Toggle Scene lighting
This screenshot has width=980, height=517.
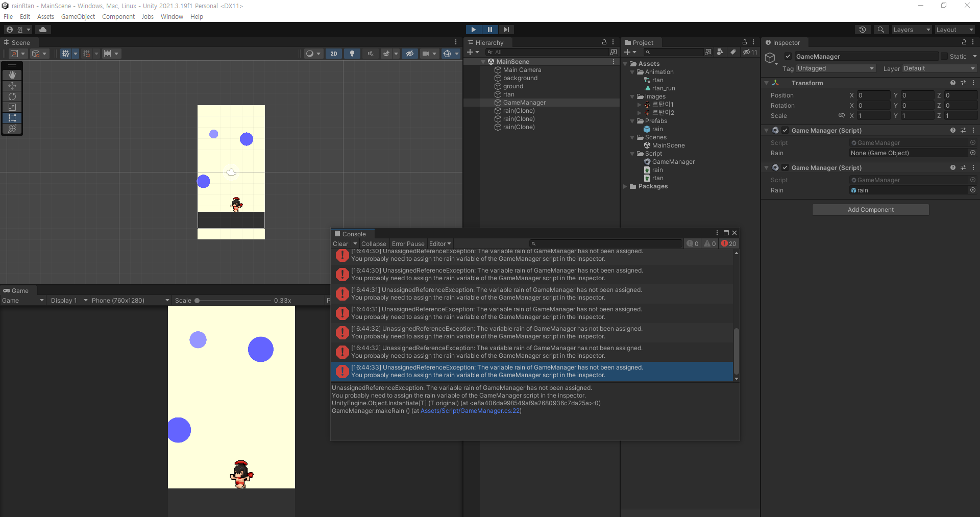(352, 54)
